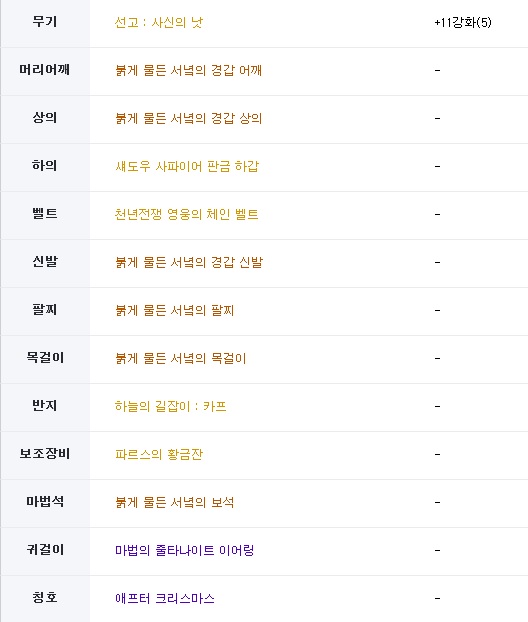The image size is (528, 622).
Task: Click 붉게 물든 서녘의 목걸이 item
Action: pyautogui.click(x=180, y=358)
